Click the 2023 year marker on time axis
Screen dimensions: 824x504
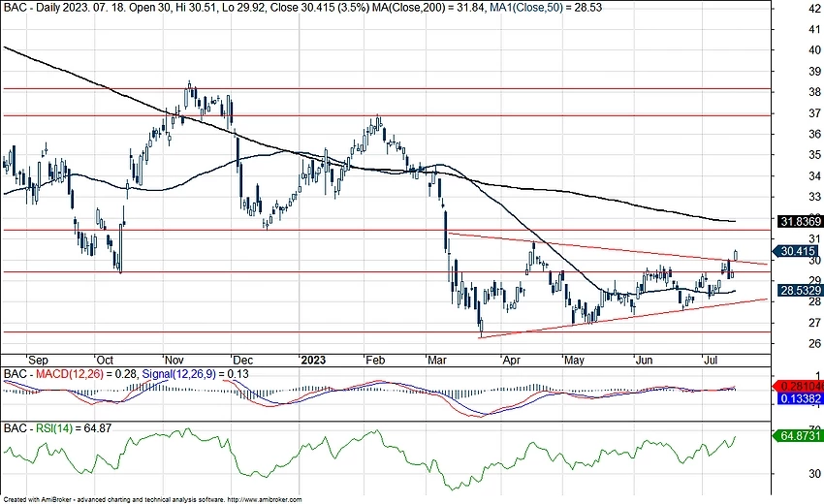[313, 358]
